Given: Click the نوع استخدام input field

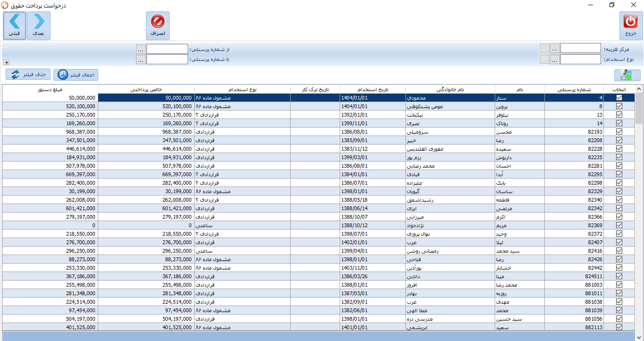Looking at the screenshot, I should 581,59.
